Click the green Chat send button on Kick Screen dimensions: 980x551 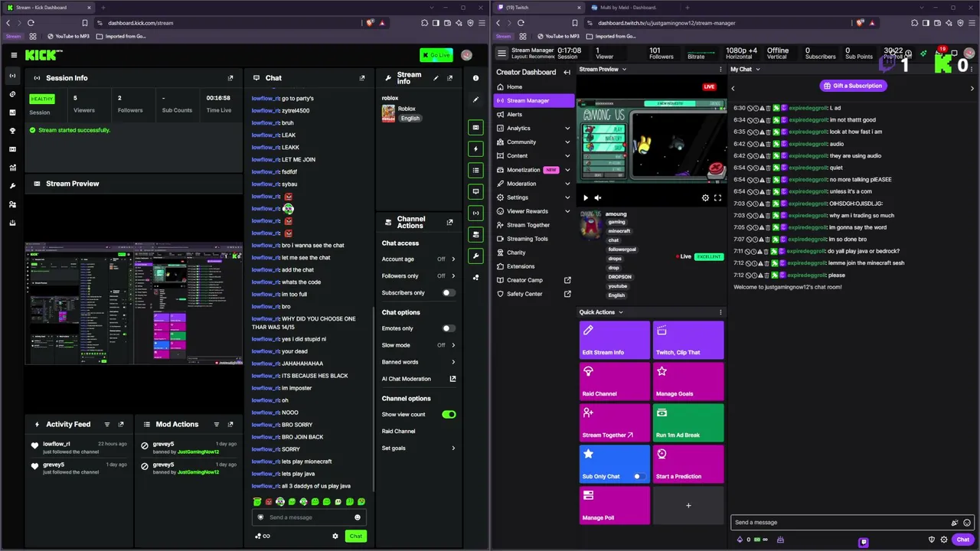[x=356, y=536]
